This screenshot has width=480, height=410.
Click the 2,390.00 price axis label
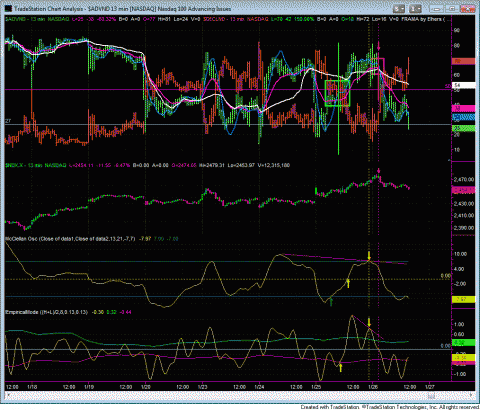tap(464, 228)
